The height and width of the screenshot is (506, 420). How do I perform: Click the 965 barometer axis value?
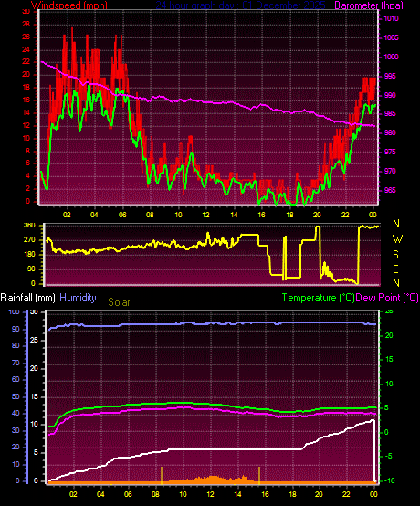click(390, 190)
